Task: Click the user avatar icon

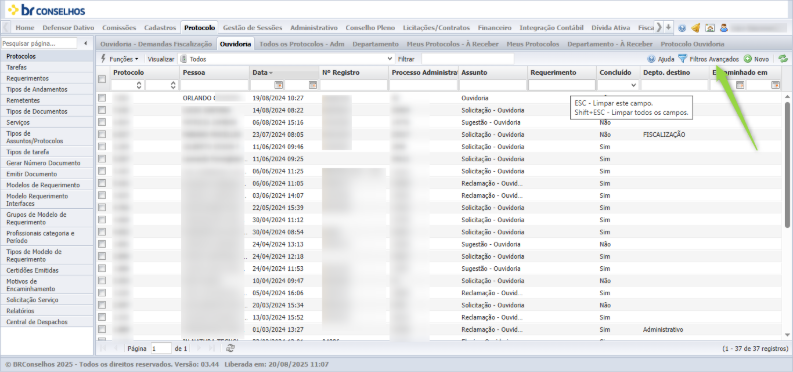Action: [724, 28]
